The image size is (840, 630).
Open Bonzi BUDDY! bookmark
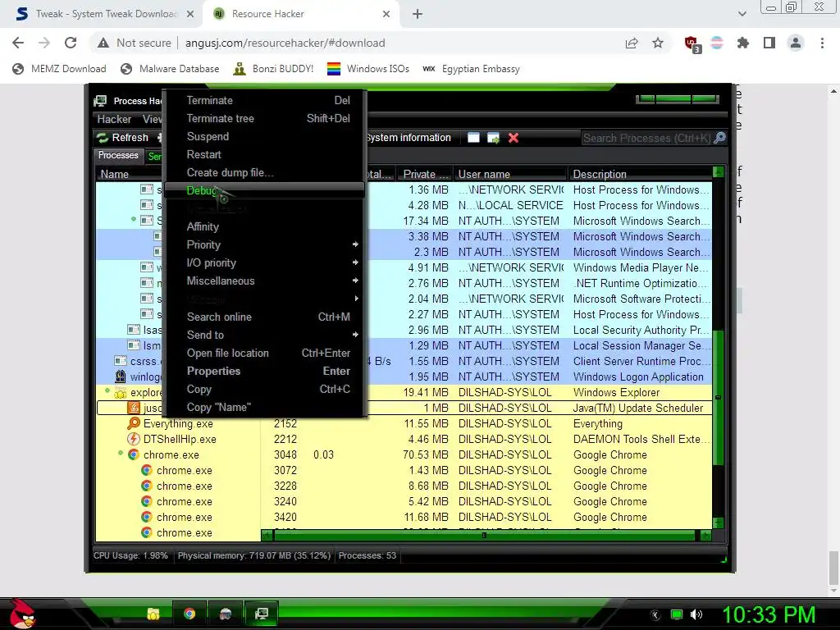pos(274,69)
